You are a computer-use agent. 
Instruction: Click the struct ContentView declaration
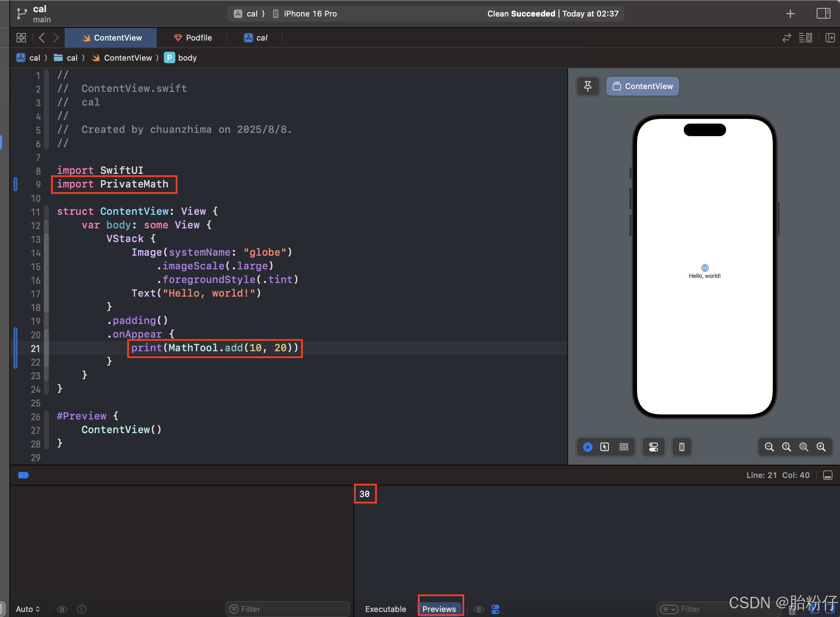click(x=137, y=212)
